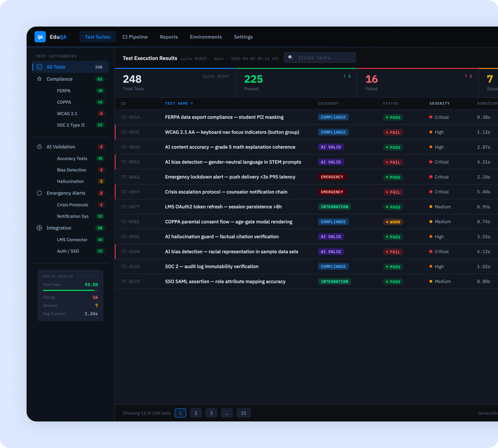Viewport: 498px width, 448px height.
Task: Click the hexagon icon beside Emergency Alerts
Action: pyautogui.click(x=39, y=193)
